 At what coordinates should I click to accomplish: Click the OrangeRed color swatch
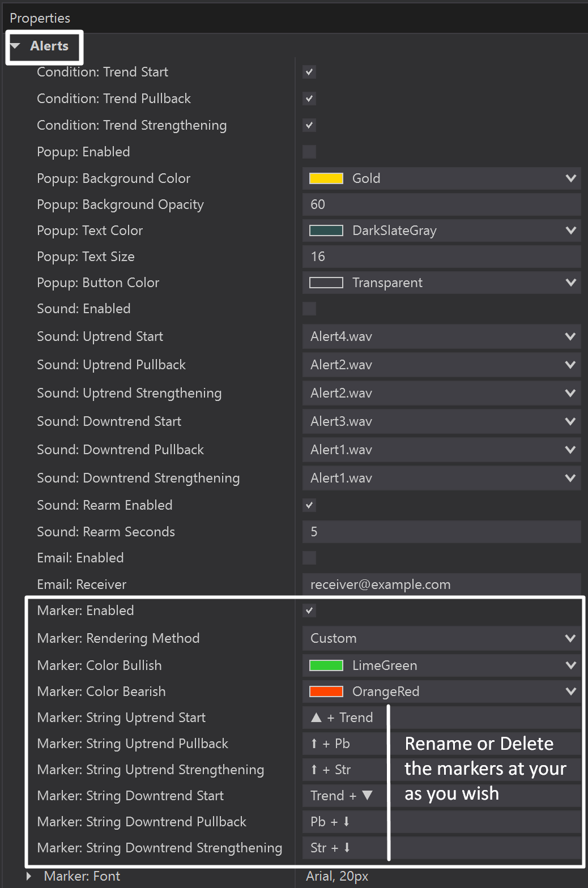click(326, 691)
